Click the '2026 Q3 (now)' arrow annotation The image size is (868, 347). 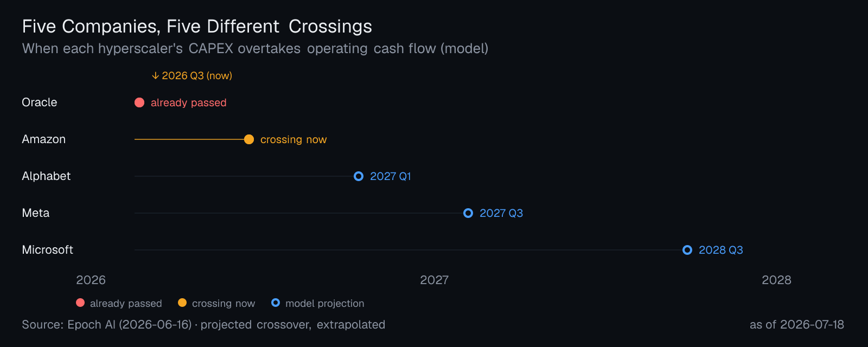coord(192,76)
